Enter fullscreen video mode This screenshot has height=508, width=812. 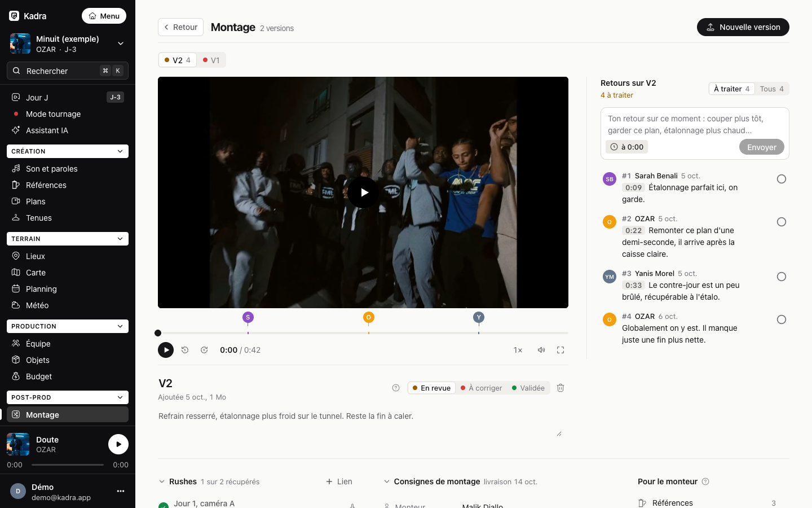coord(561,350)
